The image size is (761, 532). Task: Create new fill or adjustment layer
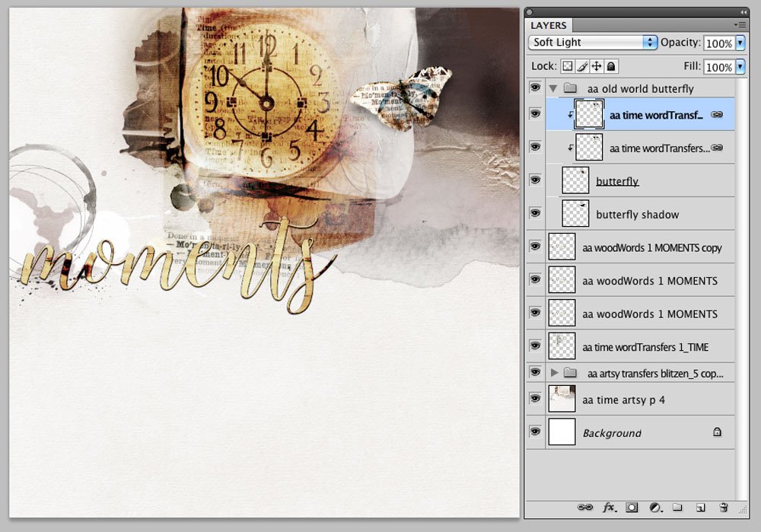(656, 507)
